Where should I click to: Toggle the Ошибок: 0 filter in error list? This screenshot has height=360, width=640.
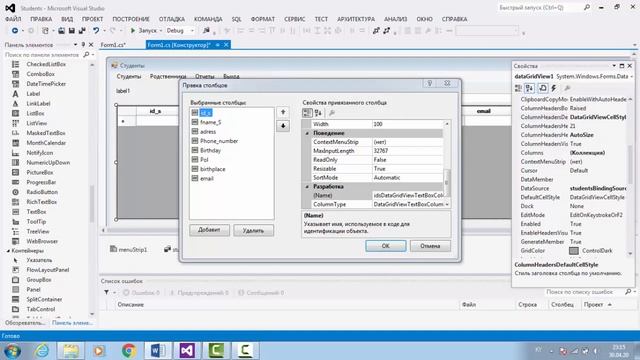click(141, 292)
